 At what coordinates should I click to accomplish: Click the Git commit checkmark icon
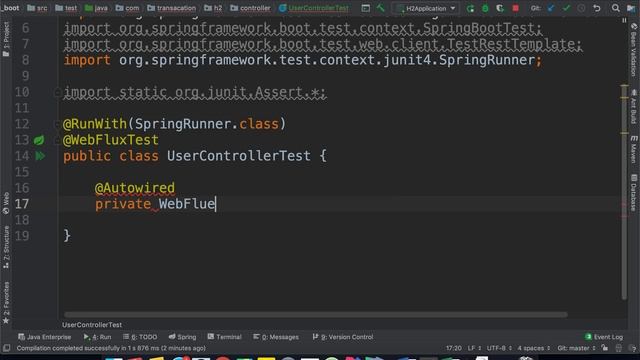tap(566, 8)
